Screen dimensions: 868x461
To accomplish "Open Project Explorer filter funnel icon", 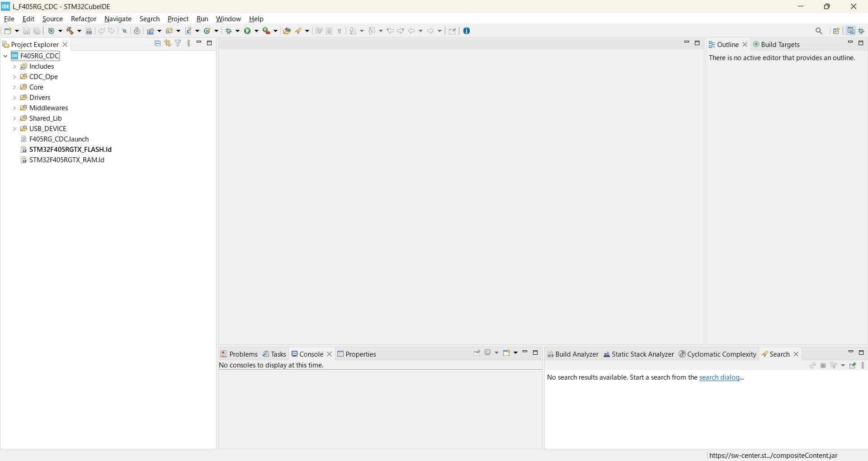I will [179, 43].
